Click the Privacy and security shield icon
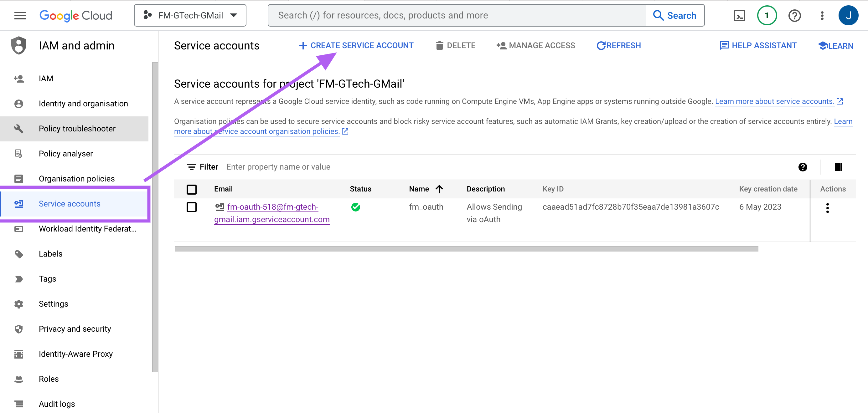Viewport: 868px width, 413px height. pyautogui.click(x=19, y=329)
